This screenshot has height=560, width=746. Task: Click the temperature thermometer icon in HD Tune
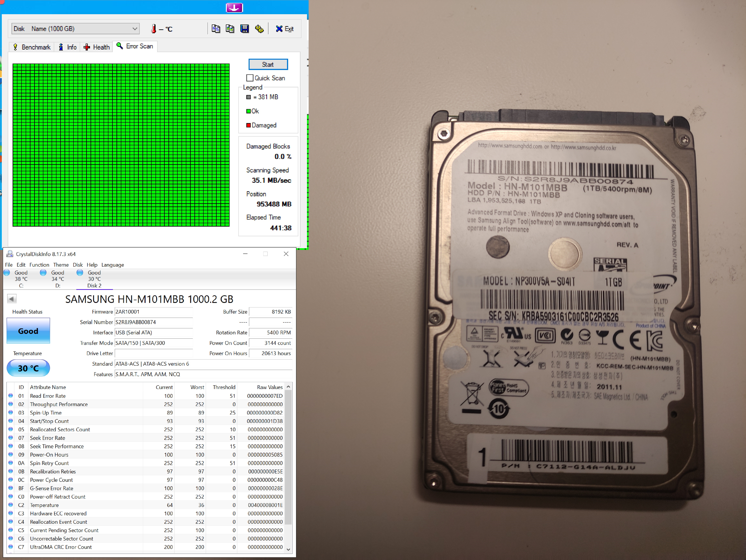[x=154, y=29]
